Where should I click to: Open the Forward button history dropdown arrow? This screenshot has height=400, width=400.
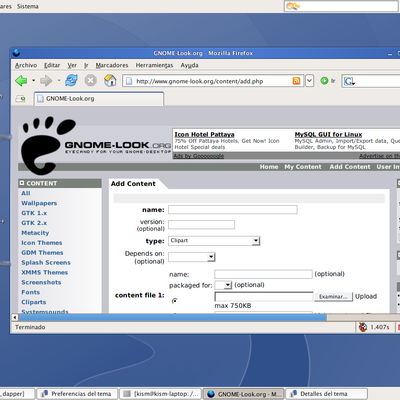coord(59,80)
